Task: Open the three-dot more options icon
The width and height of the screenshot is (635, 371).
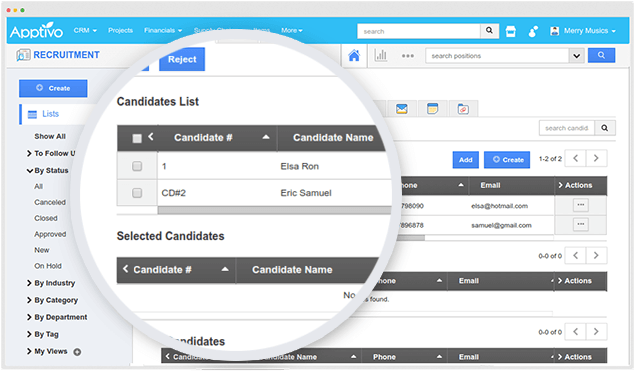Action: pos(408,56)
